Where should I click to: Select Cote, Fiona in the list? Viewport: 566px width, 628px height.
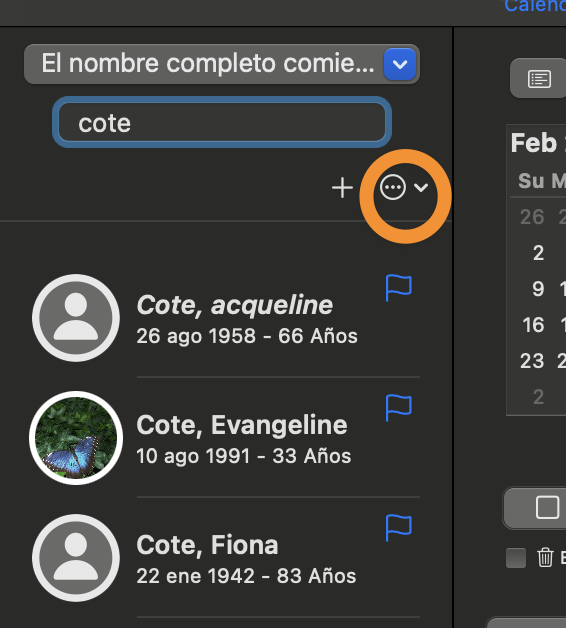[224, 558]
